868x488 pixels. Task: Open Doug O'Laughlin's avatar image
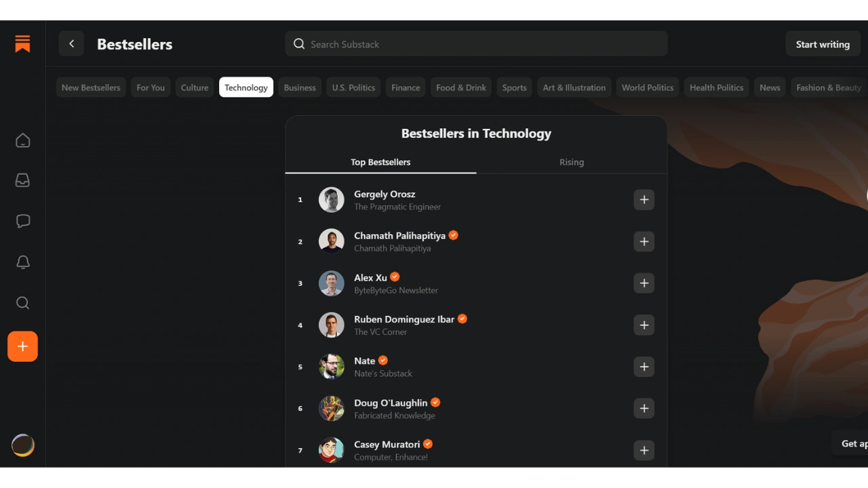pyautogui.click(x=332, y=409)
